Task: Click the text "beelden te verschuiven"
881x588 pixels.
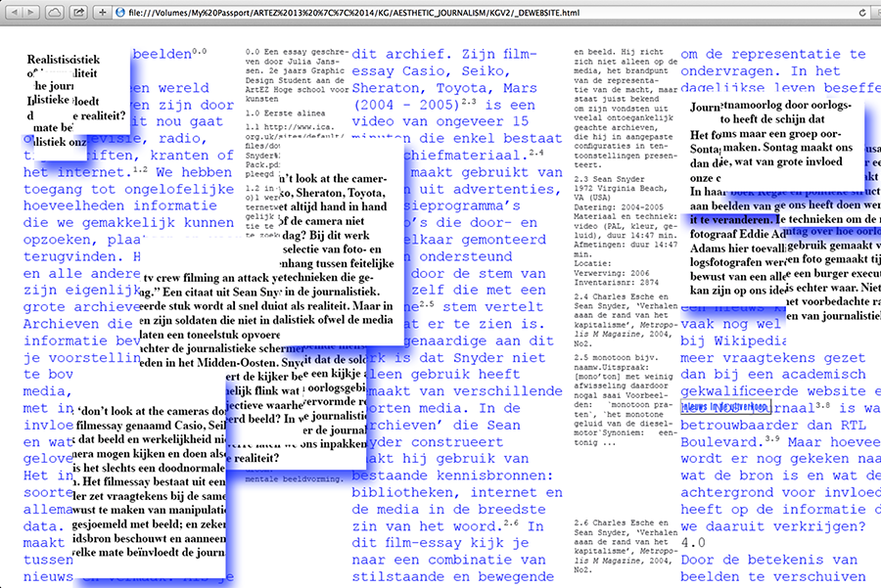Action: point(773,577)
